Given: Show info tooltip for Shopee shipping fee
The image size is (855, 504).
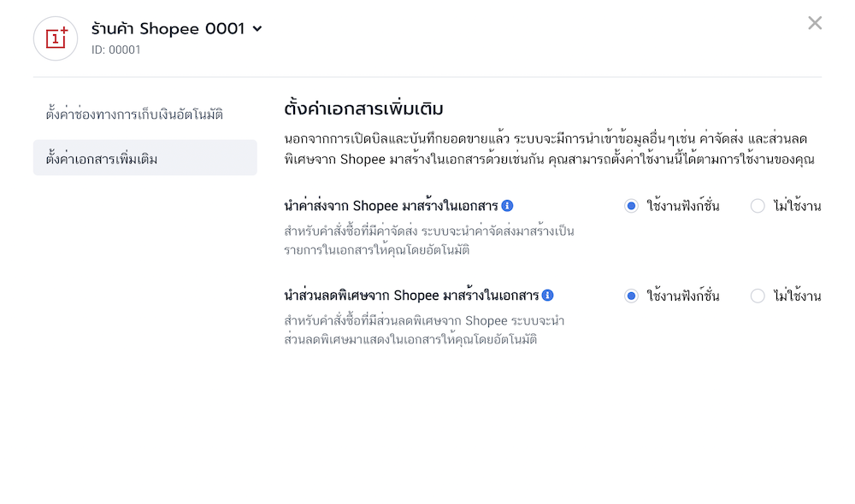Looking at the screenshot, I should tap(507, 206).
